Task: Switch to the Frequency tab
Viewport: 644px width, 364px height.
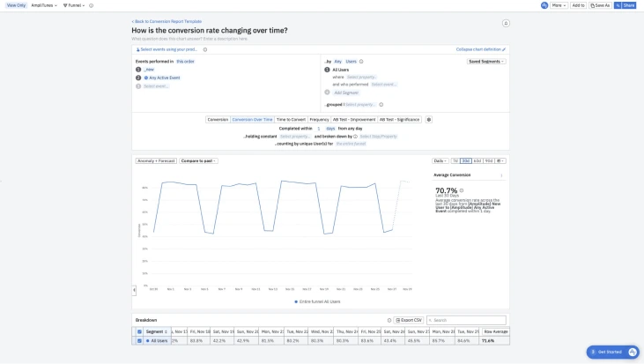Action: (319, 119)
